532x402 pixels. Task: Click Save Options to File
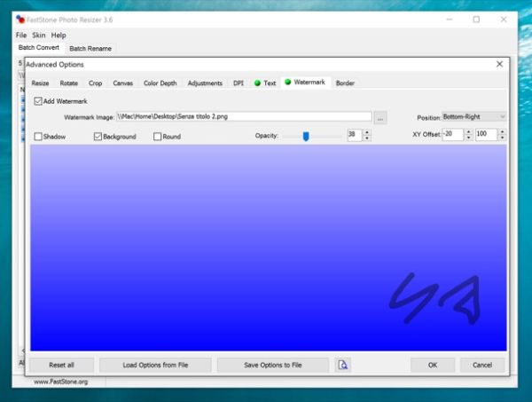(273, 365)
